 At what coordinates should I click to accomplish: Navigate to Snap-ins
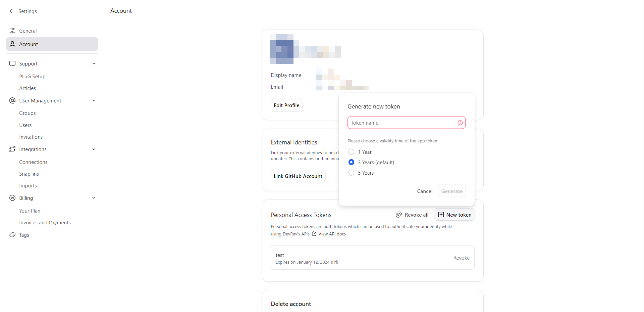(29, 174)
